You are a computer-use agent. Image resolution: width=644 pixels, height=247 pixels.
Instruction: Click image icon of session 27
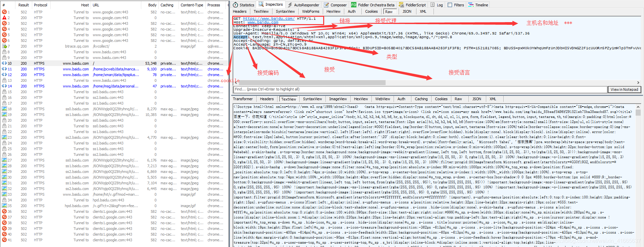coord(4,160)
